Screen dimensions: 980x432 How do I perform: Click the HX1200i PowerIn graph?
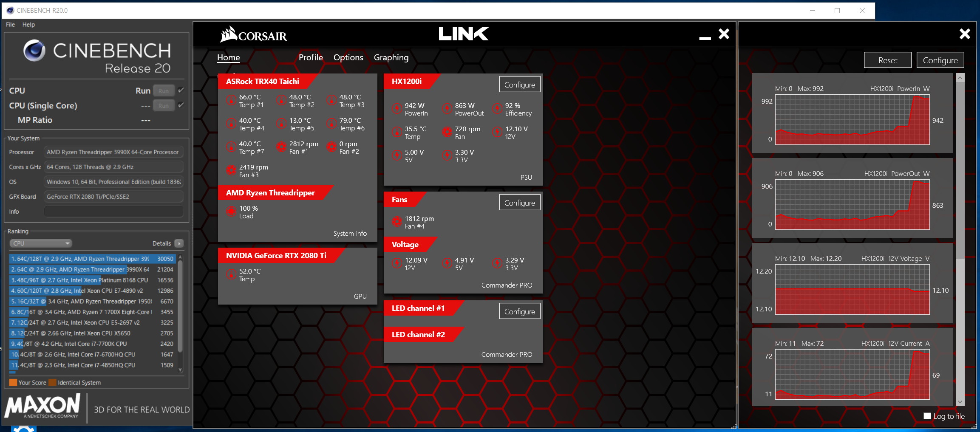pyautogui.click(x=852, y=119)
